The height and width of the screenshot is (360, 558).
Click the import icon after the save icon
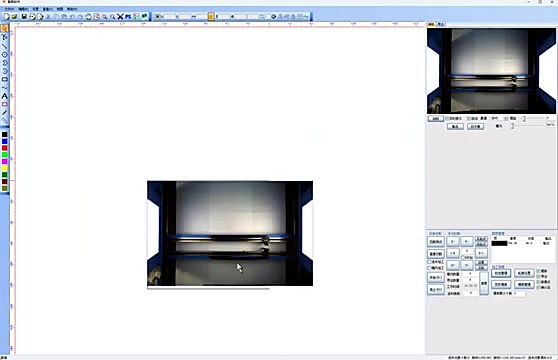[32, 16]
